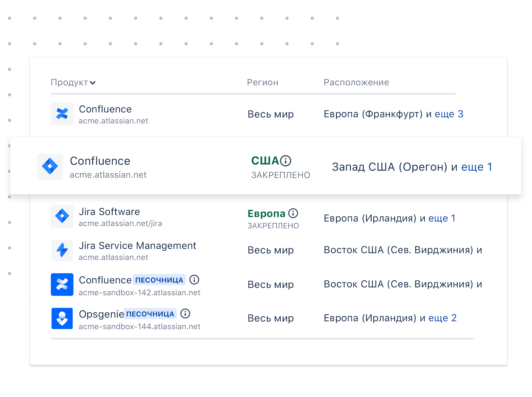The width and height of the screenshot is (532, 397).
Task: Click the ПЕСОЧНИЦА badge next to Opsgenie
Action: pyautogui.click(x=150, y=314)
